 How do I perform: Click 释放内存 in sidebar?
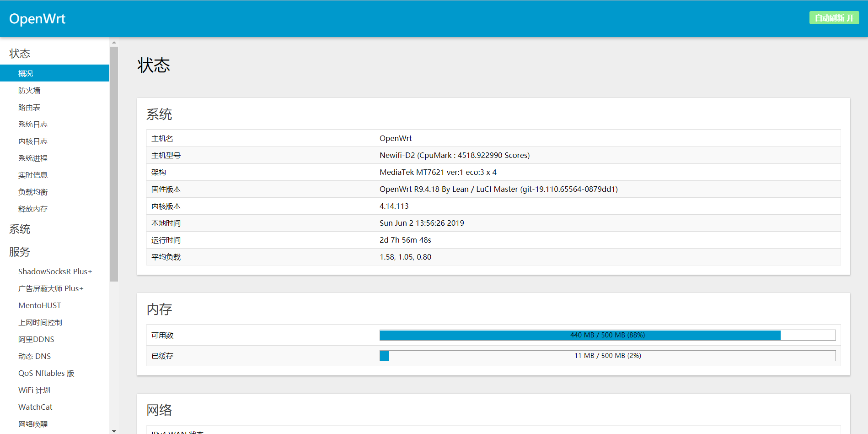point(33,209)
